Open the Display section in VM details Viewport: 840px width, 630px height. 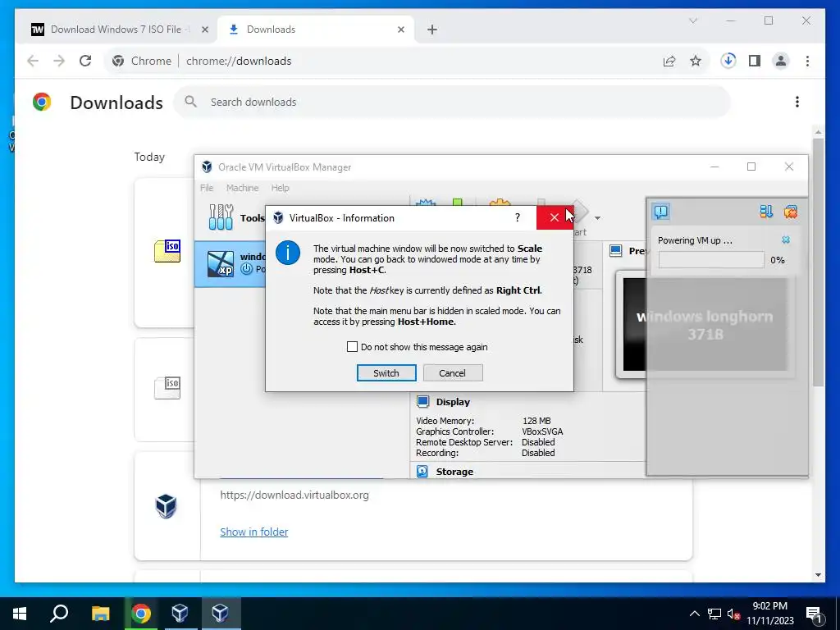(453, 402)
